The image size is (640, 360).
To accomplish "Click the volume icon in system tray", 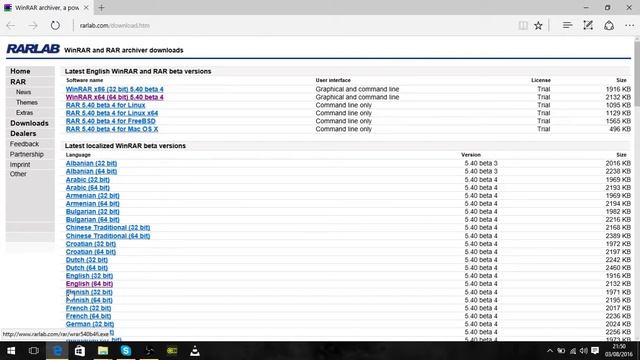I will click(584, 351).
